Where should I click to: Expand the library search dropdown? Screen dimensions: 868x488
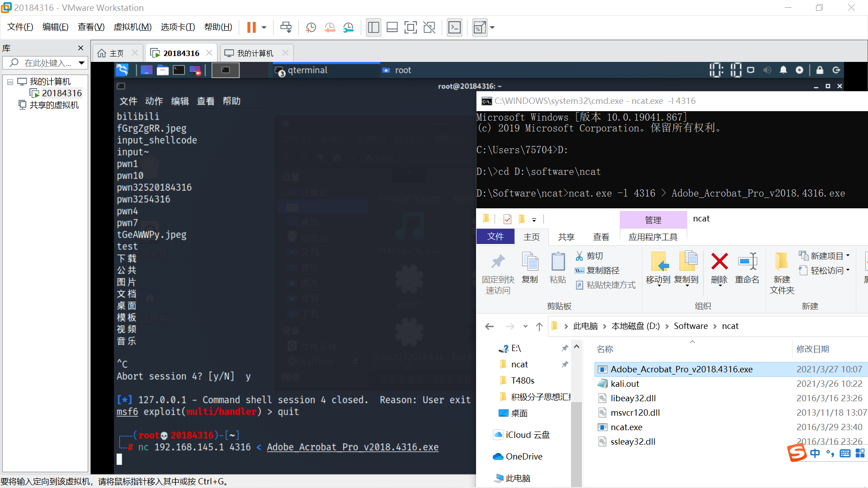click(81, 63)
